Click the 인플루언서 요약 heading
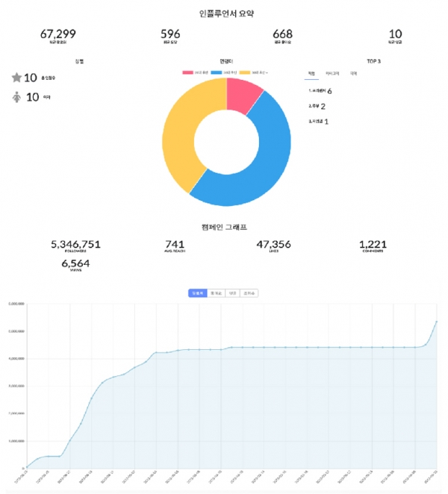The width and height of the screenshot is (448, 494). [227, 13]
